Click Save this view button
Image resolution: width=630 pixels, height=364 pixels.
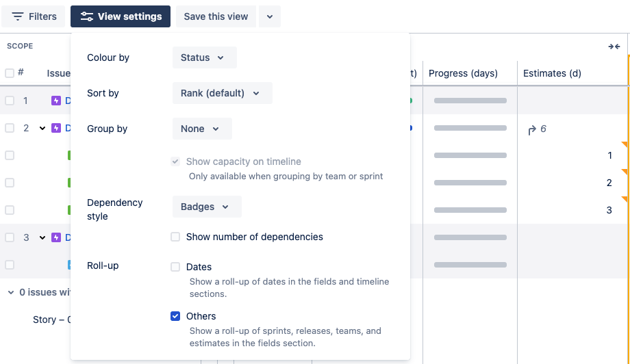[x=216, y=16]
